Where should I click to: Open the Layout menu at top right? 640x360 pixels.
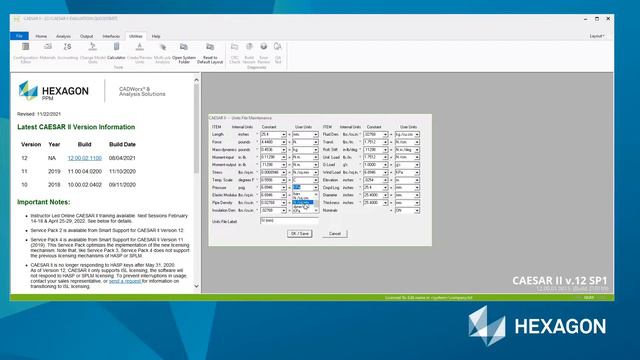pos(597,36)
